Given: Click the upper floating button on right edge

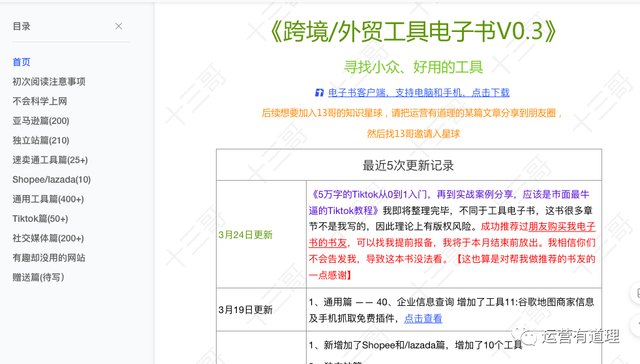Looking at the screenshot, I should coord(636,293).
